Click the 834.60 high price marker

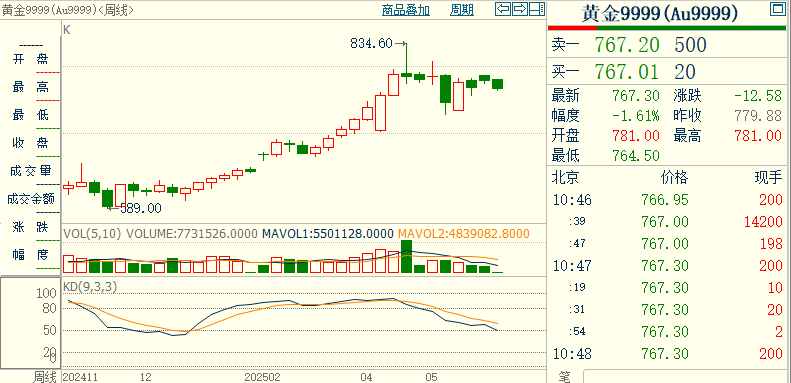[371, 44]
